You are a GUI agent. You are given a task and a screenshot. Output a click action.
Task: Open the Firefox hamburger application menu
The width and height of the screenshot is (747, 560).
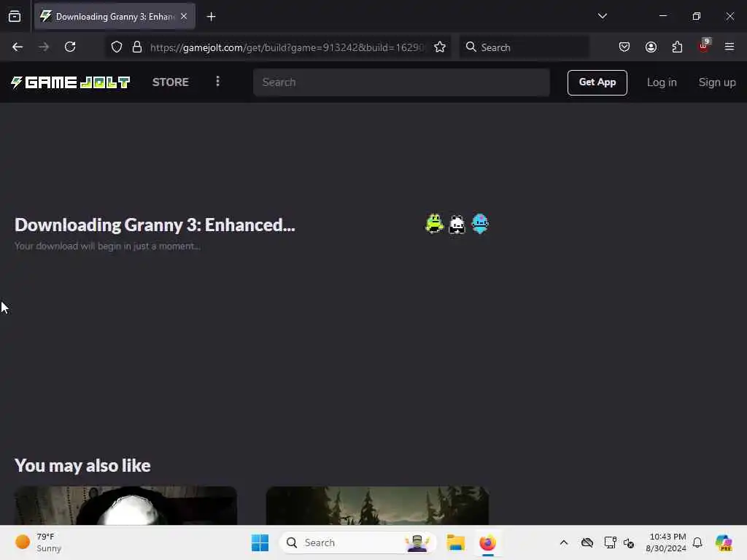click(x=729, y=47)
